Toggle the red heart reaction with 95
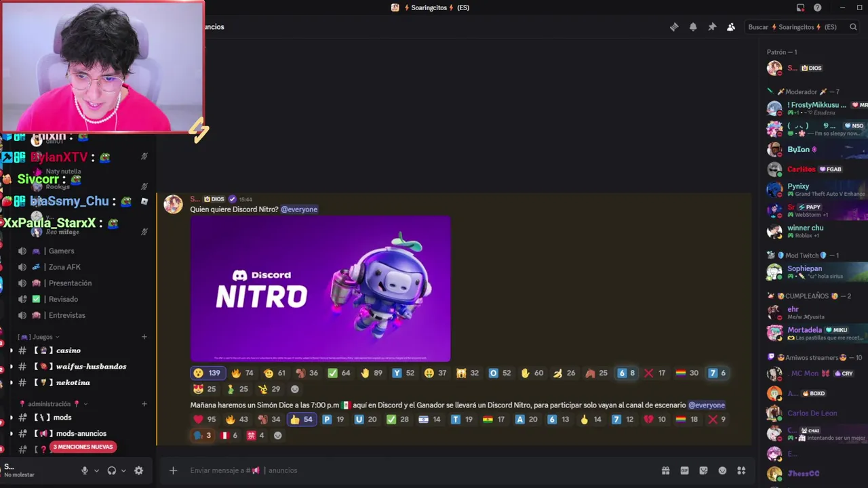The width and height of the screenshot is (868, 488). [x=205, y=420]
